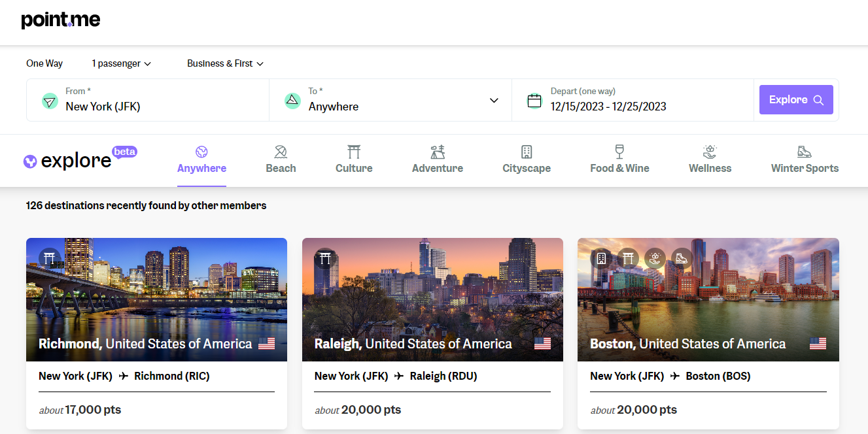Select the Beach category icon
The width and height of the screenshot is (868, 434).
tap(281, 152)
